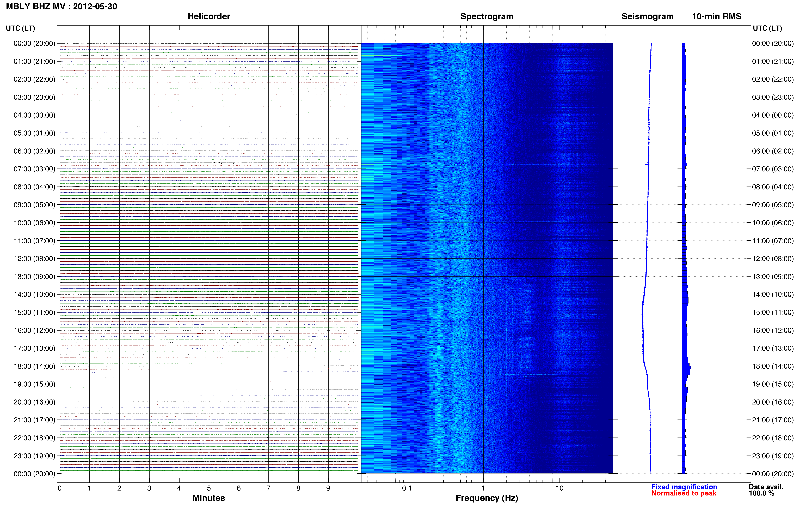Click '19:00 (15:00)' on the right time axis
The width and height of the screenshot is (812, 508).
point(773,384)
